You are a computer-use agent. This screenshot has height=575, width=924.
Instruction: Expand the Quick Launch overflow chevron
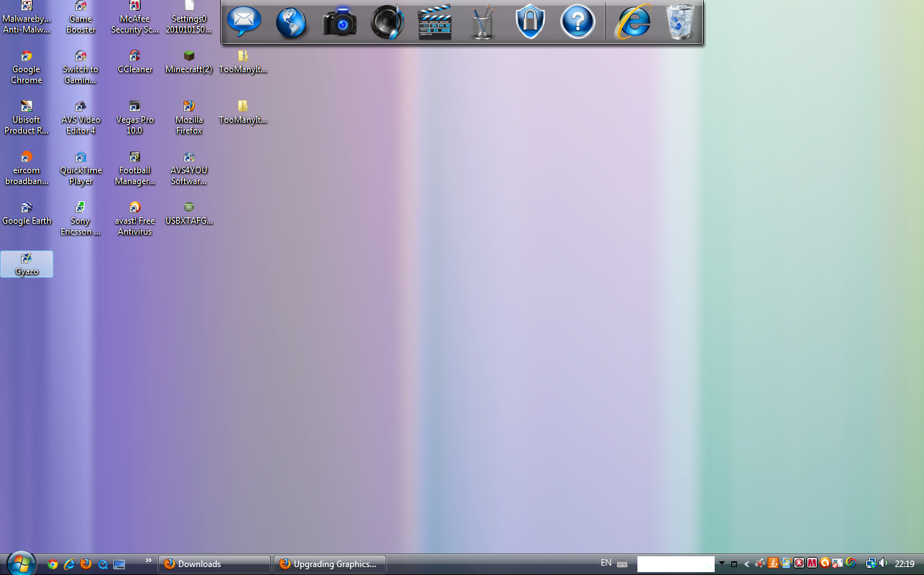[149, 560]
